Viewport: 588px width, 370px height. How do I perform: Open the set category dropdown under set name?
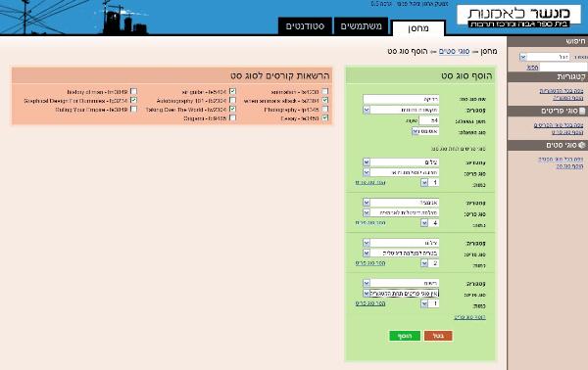(401, 110)
